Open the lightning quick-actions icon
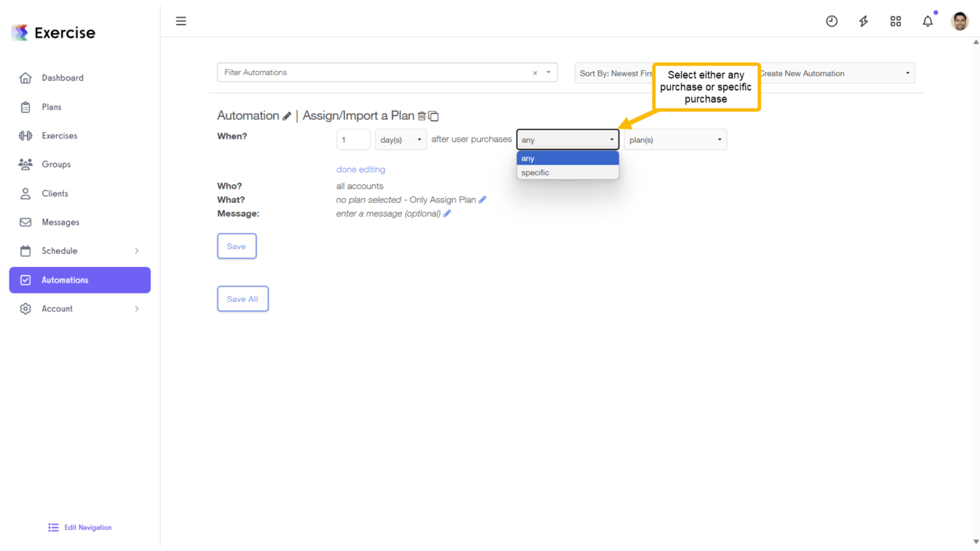 (863, 21)
